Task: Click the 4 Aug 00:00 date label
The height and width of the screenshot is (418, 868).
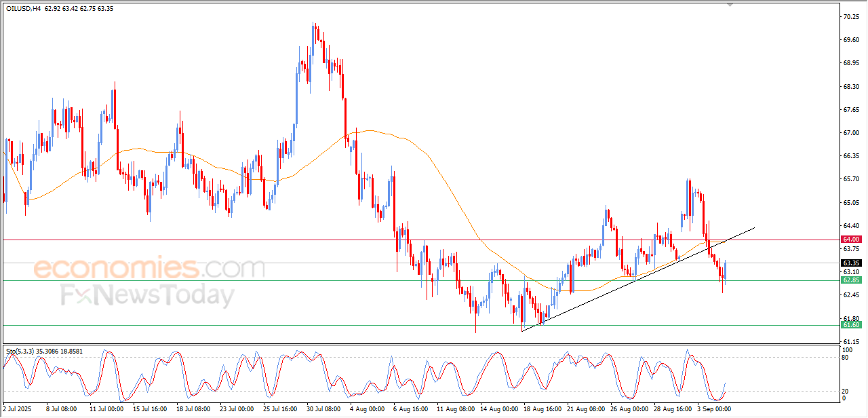Action: 368,409
